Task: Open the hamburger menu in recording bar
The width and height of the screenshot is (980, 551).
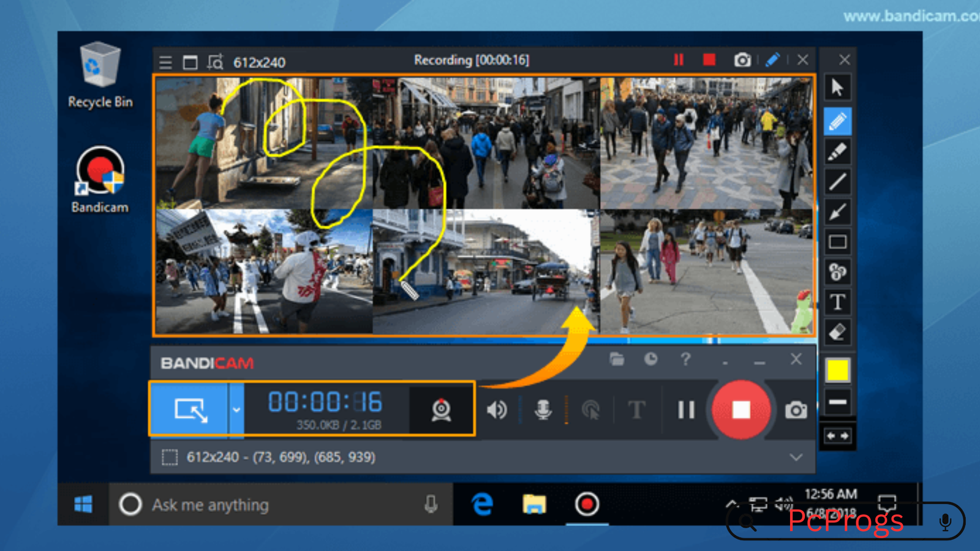Action: (165, 62)
